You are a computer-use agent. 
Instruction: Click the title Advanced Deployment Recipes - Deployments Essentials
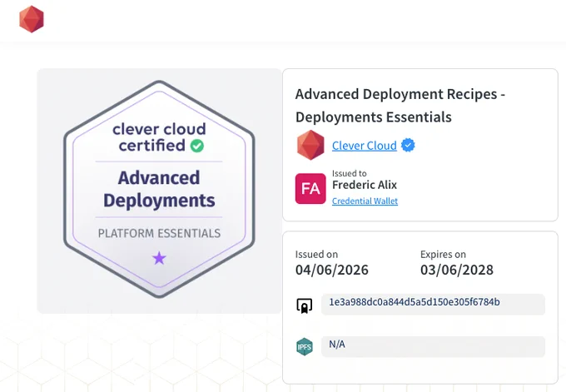tap(400, 106)
